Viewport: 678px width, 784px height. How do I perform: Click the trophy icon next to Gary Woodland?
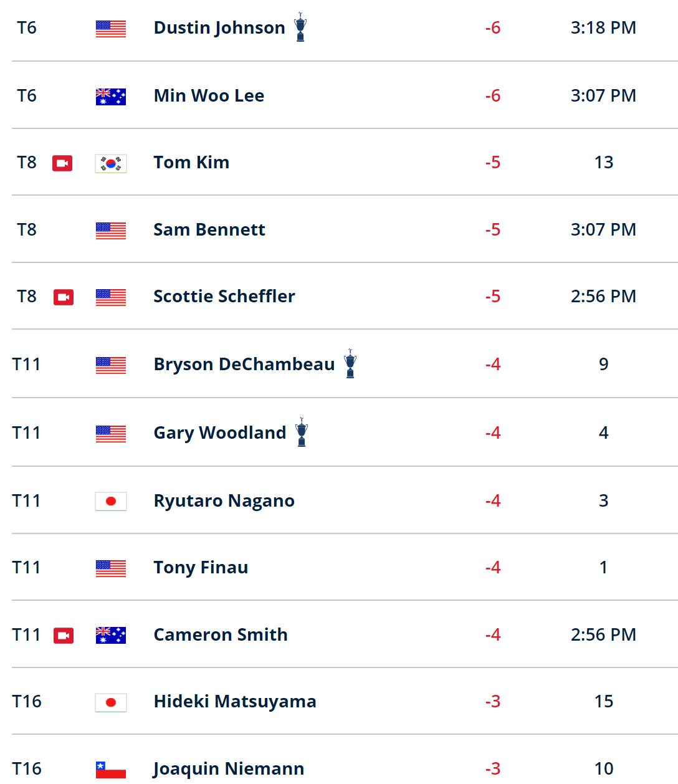point(302,433)
